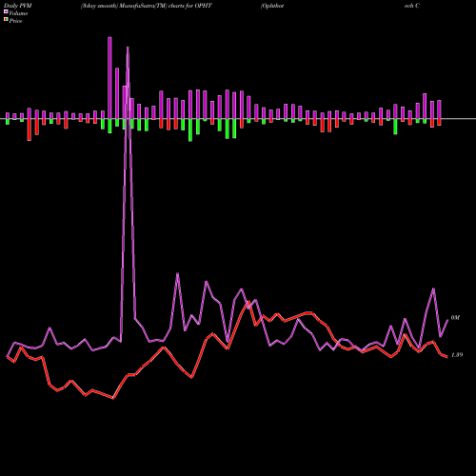Click the peak of the magenta volume line spike
Viewport: 476px width, 476px height.
(x=128, y=48)
